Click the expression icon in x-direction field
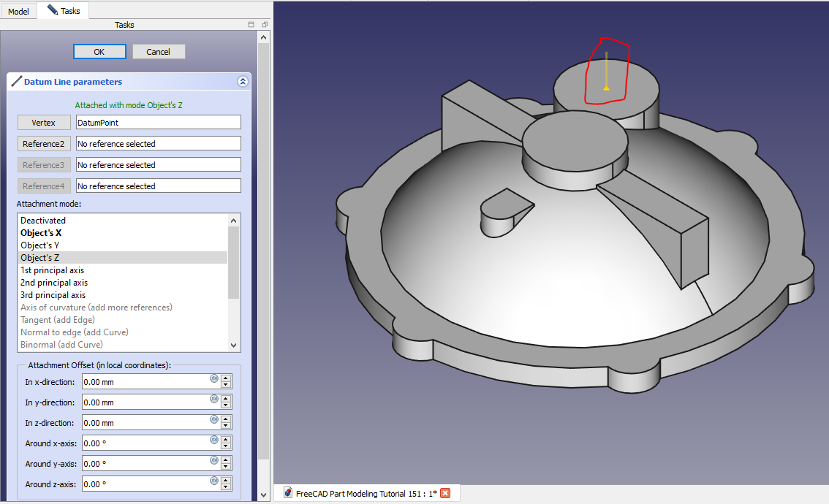The height and width of the screenshot is (504, 829). 214,378
